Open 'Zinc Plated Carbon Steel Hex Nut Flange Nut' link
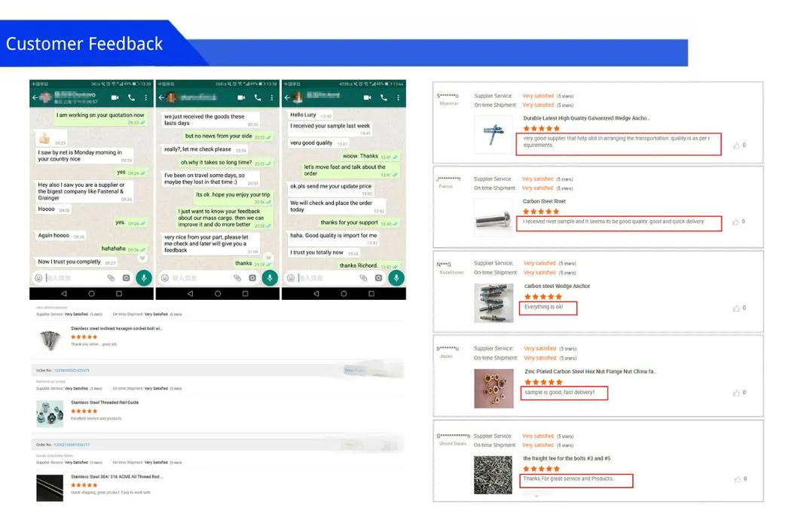This screenshot has height=532, width=798. (x=590, y=371)
